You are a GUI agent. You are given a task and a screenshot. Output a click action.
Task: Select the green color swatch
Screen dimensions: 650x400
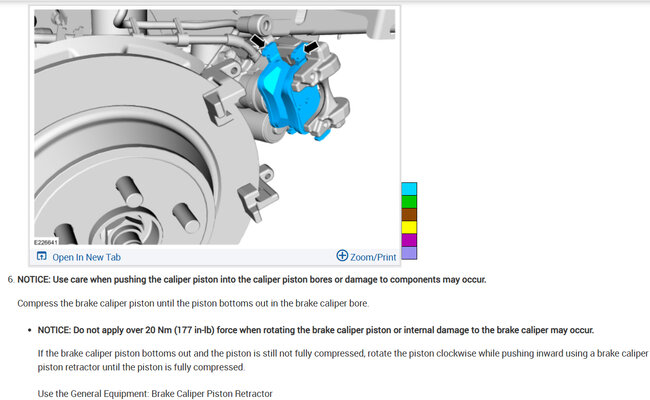tap(409, 202)
